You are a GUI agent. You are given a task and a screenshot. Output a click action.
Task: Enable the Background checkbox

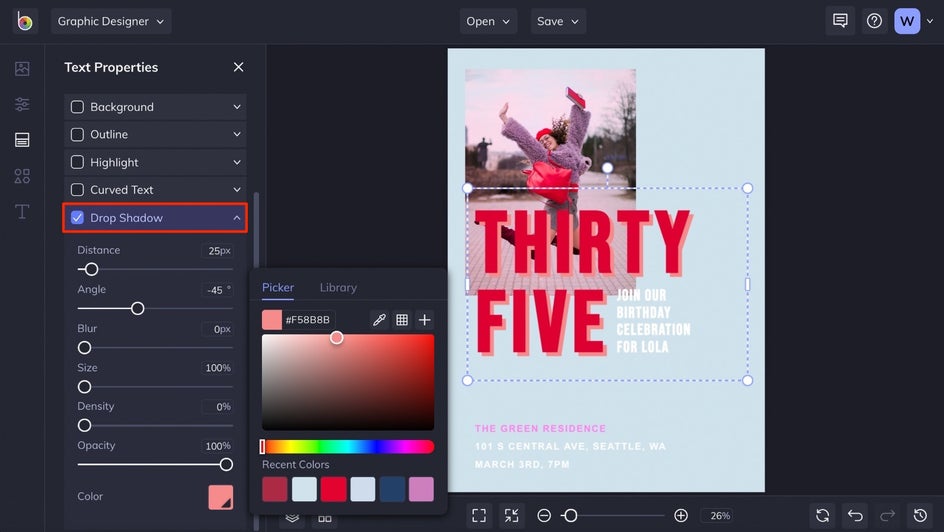click(x=77, y=107)
